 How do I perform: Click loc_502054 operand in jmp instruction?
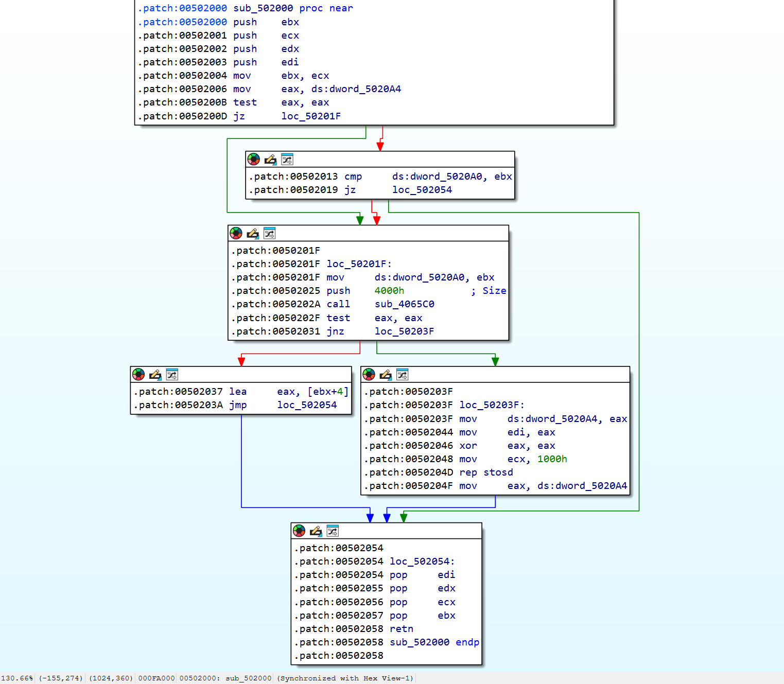pos(307,405)
